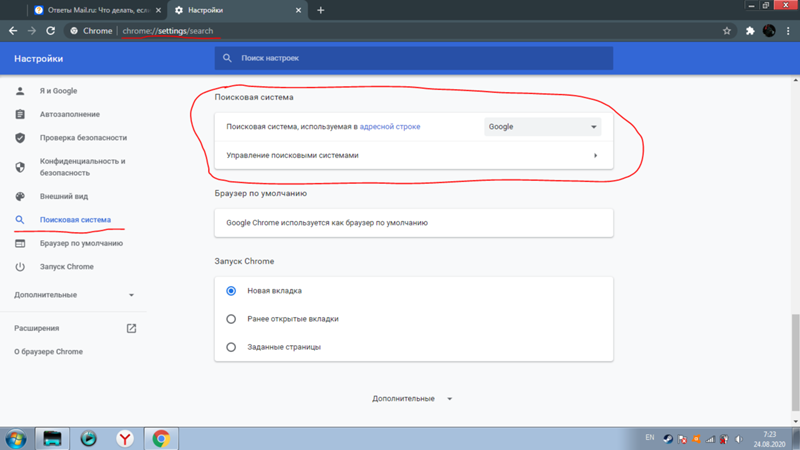
Task: Click the network signal tray icon
Action: 710,439
